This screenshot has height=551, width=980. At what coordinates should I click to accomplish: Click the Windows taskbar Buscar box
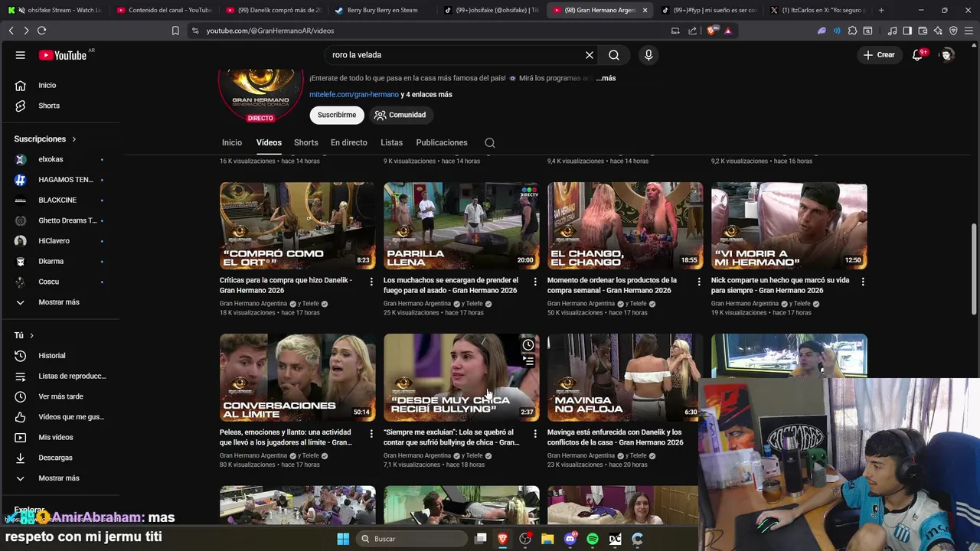pyautogui.click(x=412, y=539)
